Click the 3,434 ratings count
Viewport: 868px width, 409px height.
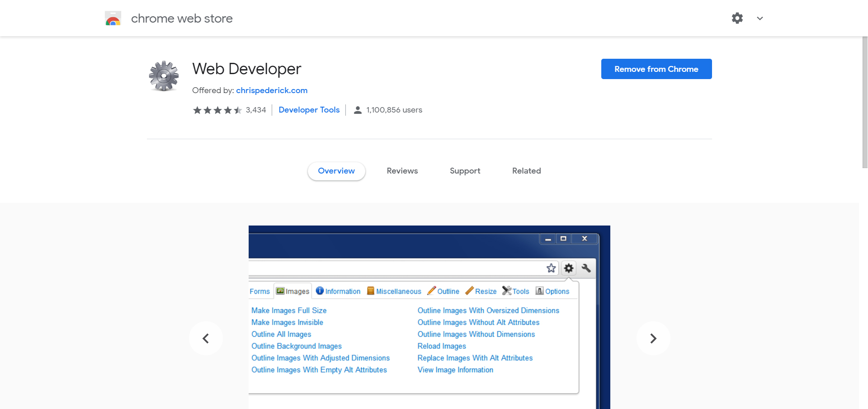256,110
